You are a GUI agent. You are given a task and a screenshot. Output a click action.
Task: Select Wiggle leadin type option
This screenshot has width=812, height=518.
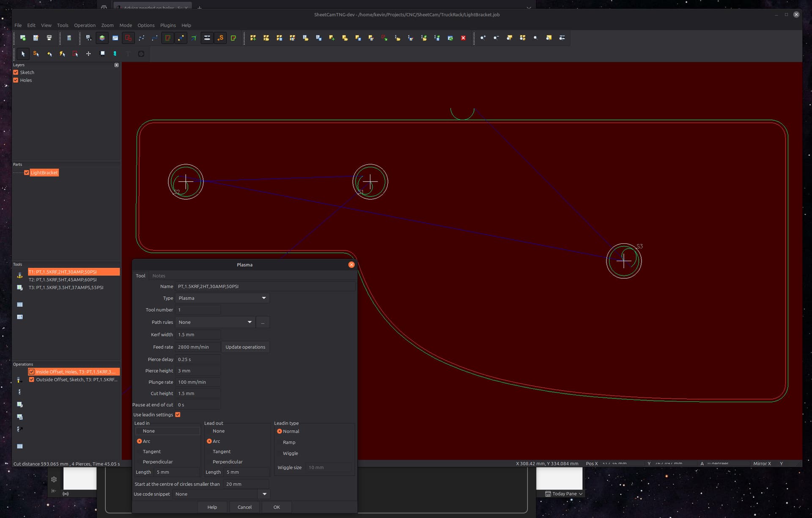click(291, 453)
